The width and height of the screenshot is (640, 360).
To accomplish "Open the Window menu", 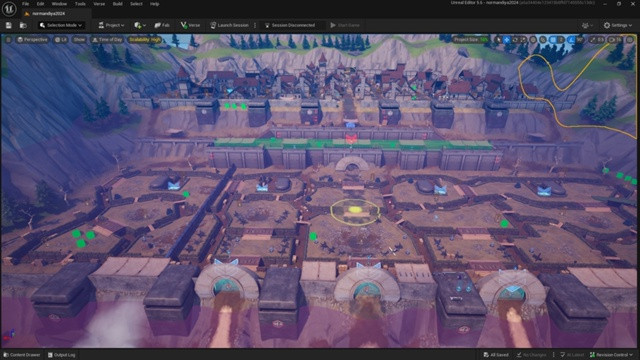I will (59, 4).
